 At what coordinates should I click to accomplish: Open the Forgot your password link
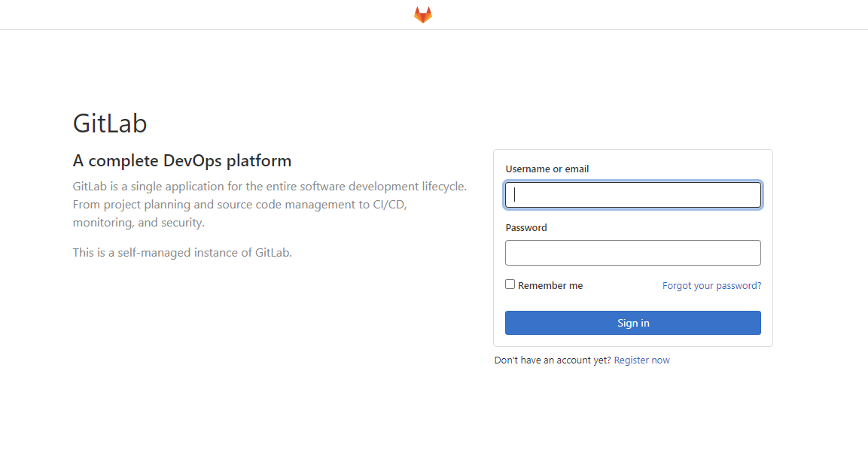[711, 286]
